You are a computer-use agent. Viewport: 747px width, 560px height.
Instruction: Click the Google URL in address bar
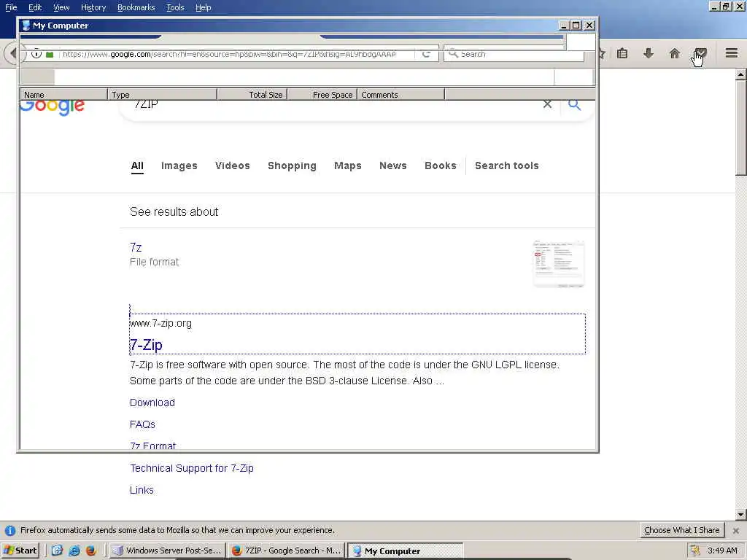click(229, 54)
